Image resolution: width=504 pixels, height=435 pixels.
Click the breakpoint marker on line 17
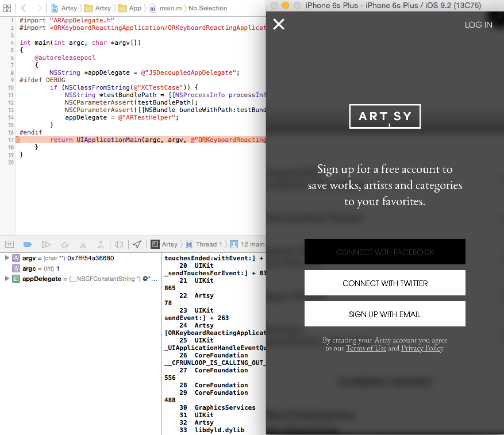[18, 140]
